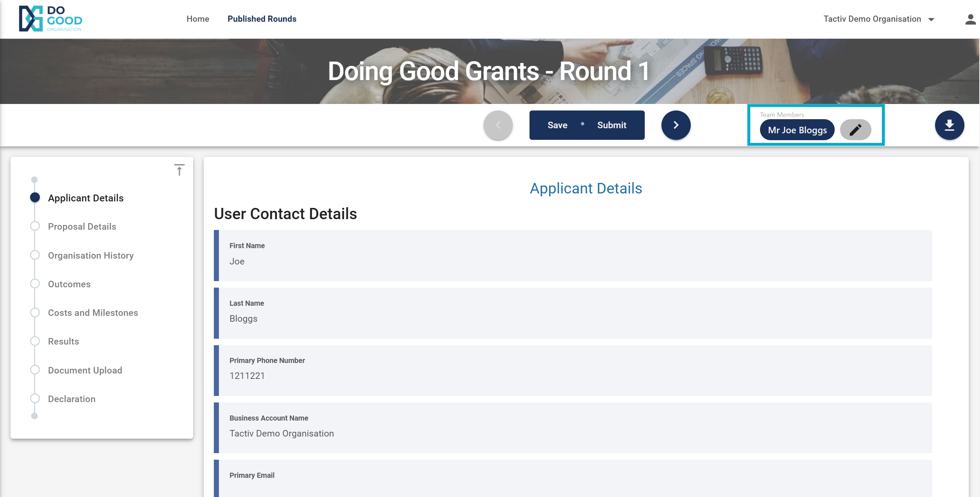Go to next page arrow button
Image resolution: width=980 pixels, height=497 pixels.
[676, 125]
